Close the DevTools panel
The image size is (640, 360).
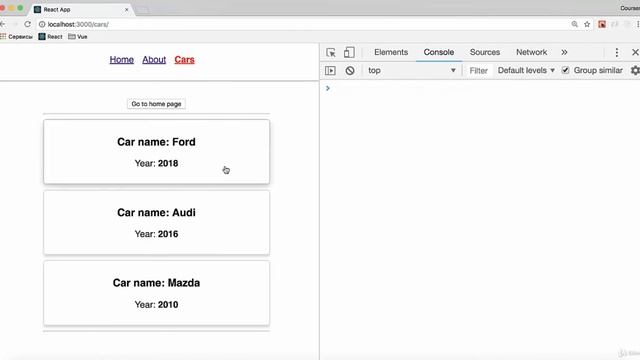(635, 52)
